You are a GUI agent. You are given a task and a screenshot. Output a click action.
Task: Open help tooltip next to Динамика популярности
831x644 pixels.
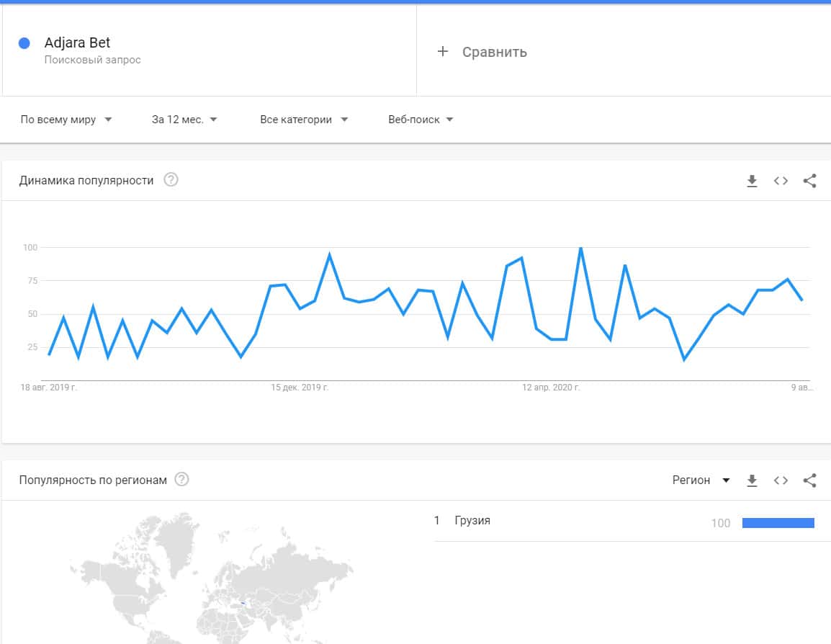tap(171, 180)
